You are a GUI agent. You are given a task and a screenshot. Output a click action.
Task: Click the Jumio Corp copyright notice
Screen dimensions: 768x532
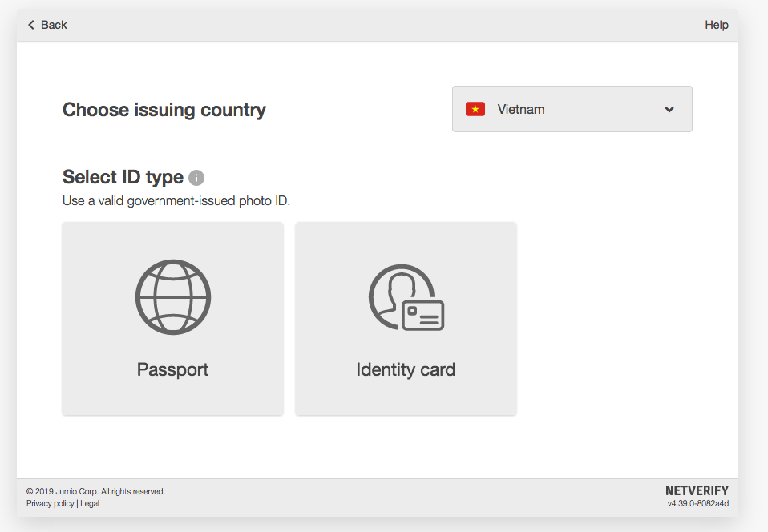coord(95,491)
